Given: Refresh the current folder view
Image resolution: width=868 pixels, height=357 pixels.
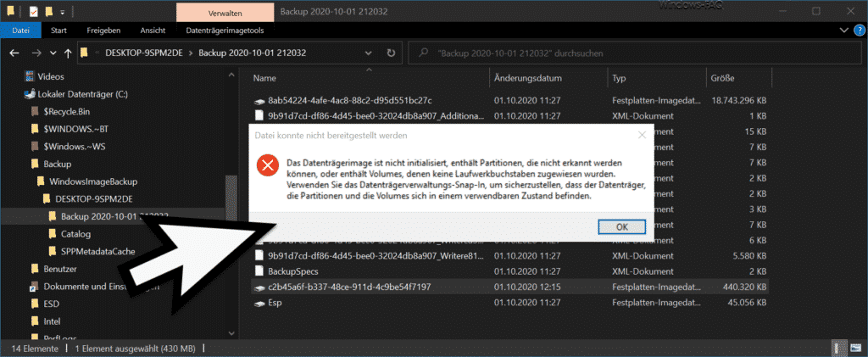Looking at the screenshot, I should point(391,53).
